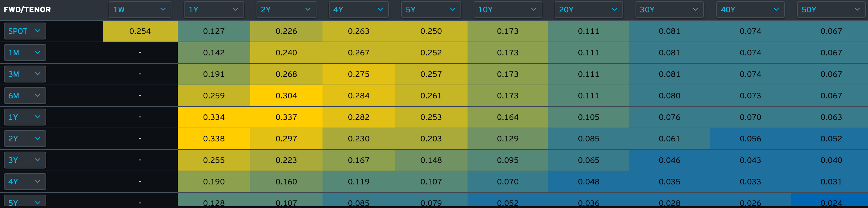This screenshot has height=208, width=868.
Task: Open the 5Y forward row dropdown
Action: [25, 201]
